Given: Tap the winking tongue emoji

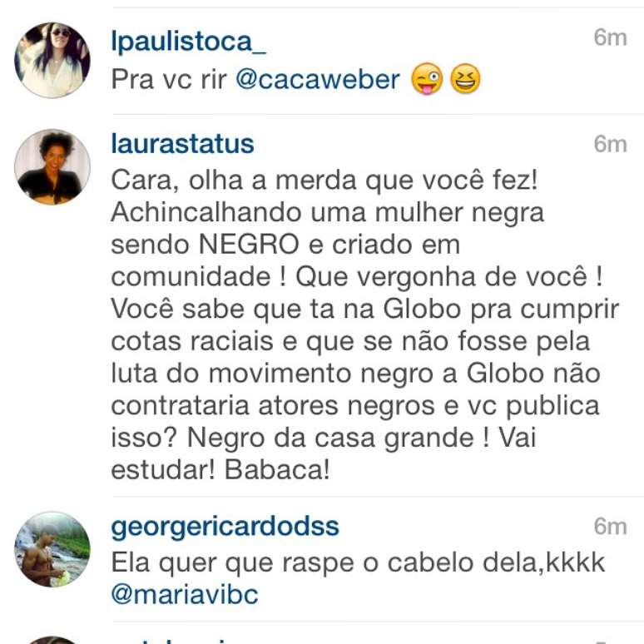Looking at the screenshot, I should 427,78.
